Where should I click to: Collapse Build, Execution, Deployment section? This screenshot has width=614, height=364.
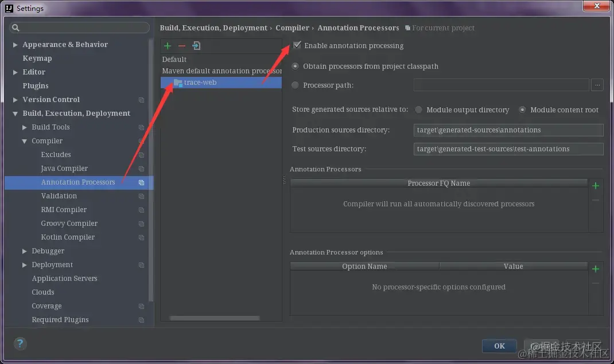(15, 113)
